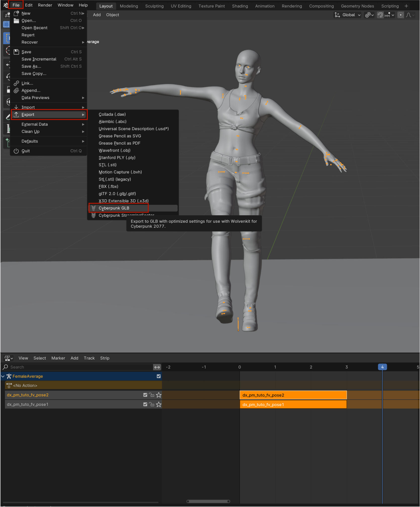Open the Global transform orientation dropdown
Viewport: 420px width, 507px height.
tap(347, 15)
